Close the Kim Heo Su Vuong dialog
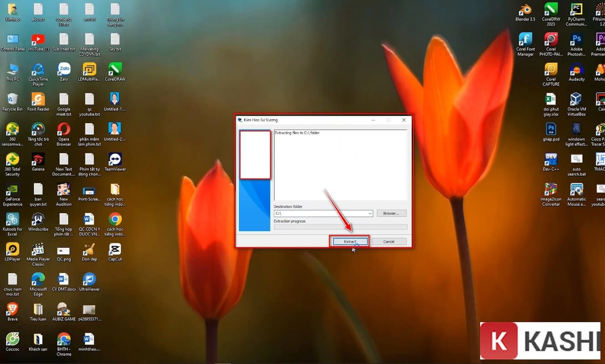605x364 pixels. click(x=404, y=120)
